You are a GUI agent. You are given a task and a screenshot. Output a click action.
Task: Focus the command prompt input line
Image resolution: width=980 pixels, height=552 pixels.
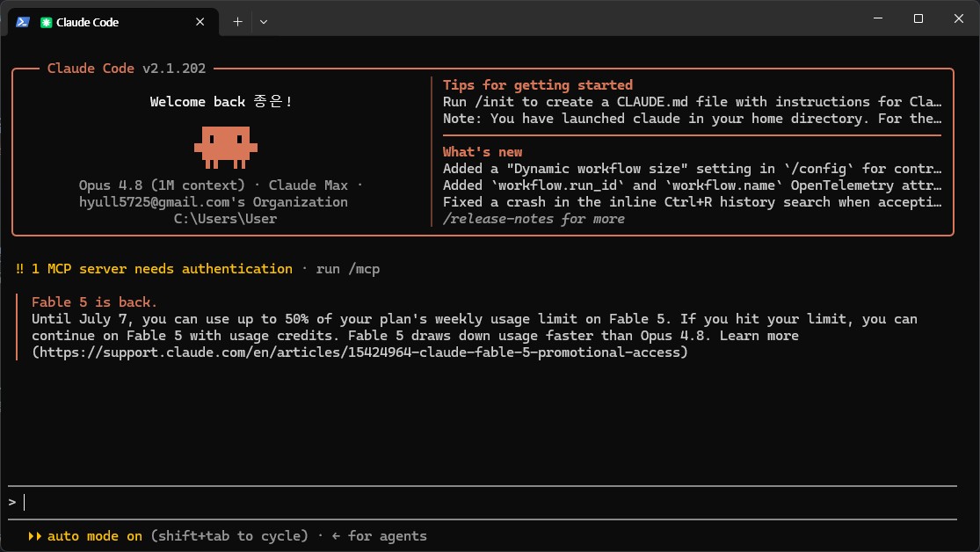click(483, 503)
